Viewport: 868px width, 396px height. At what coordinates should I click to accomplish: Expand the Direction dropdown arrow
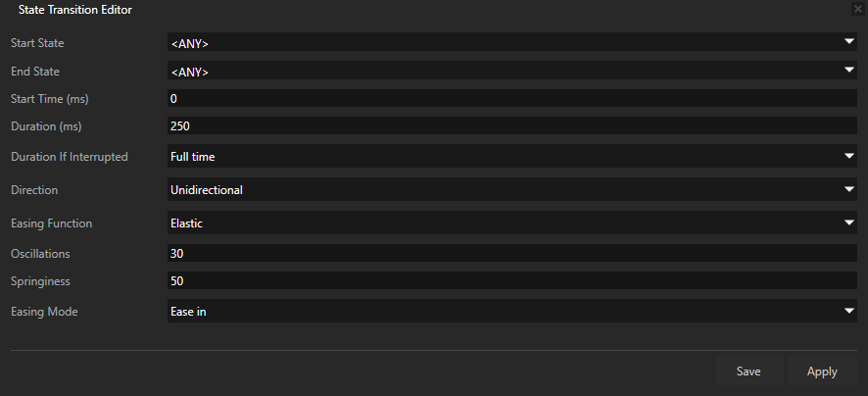848,189
